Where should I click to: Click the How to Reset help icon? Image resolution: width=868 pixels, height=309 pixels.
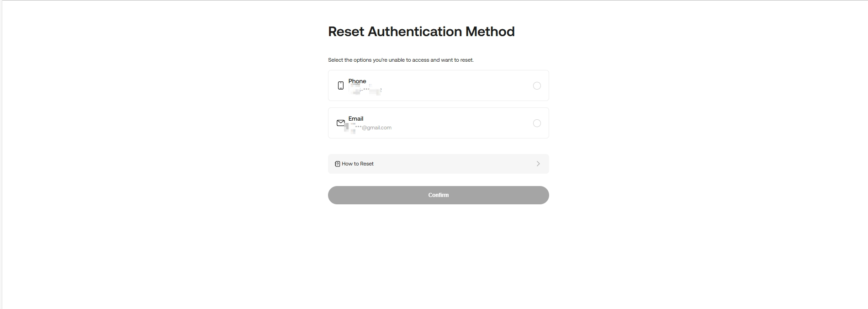tap(337, 164)
